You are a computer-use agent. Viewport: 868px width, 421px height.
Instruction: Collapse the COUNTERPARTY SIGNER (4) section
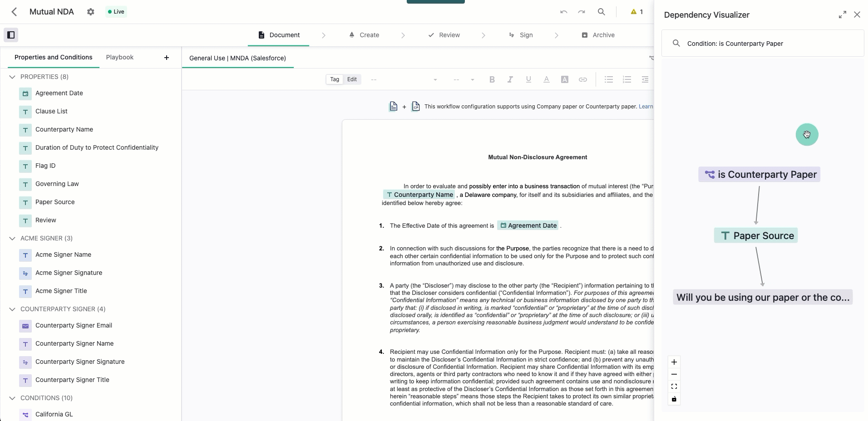[12, 309]
